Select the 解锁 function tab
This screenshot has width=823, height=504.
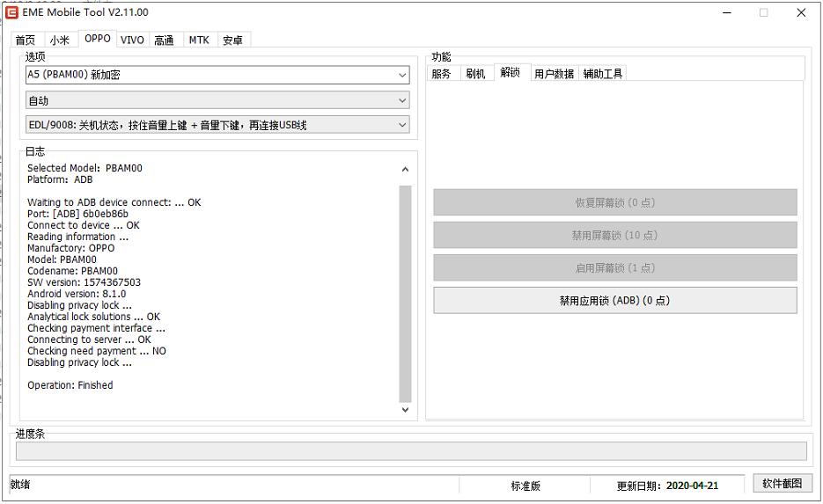point(511,72)
